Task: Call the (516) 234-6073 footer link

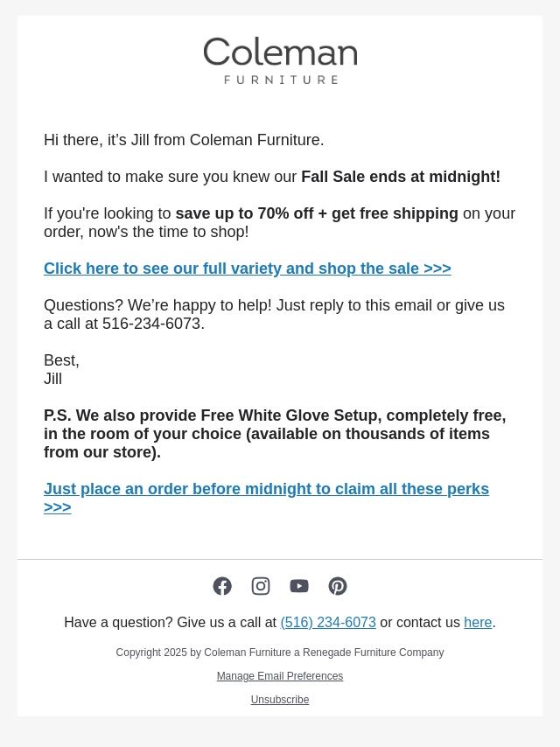Action: click(328, 623)
